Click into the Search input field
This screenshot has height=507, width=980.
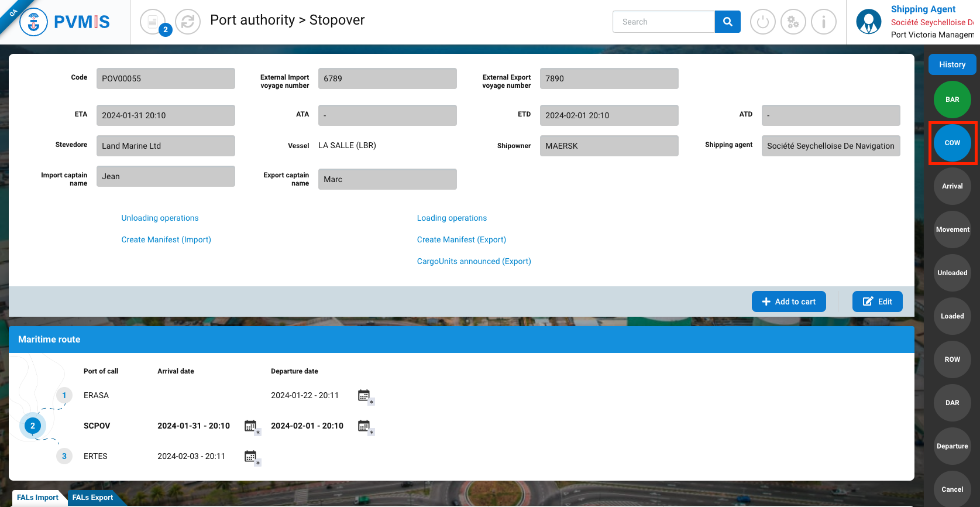[x=663, y=22]
